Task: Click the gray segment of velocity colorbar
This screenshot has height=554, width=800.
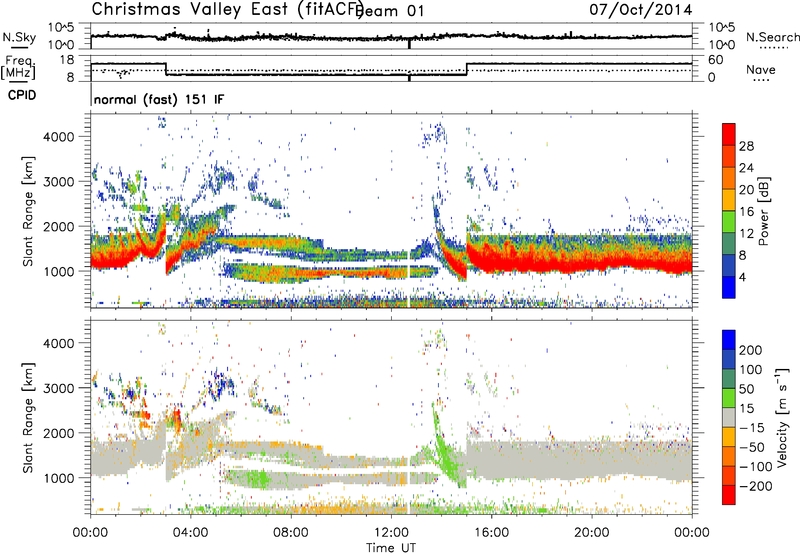Action: tap(729, 418)
